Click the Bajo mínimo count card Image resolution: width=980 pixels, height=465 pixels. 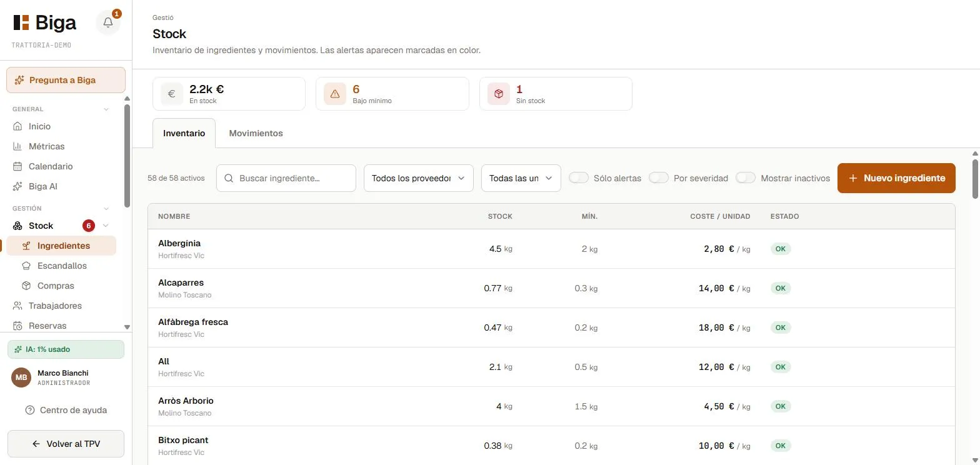click(392, 94)
